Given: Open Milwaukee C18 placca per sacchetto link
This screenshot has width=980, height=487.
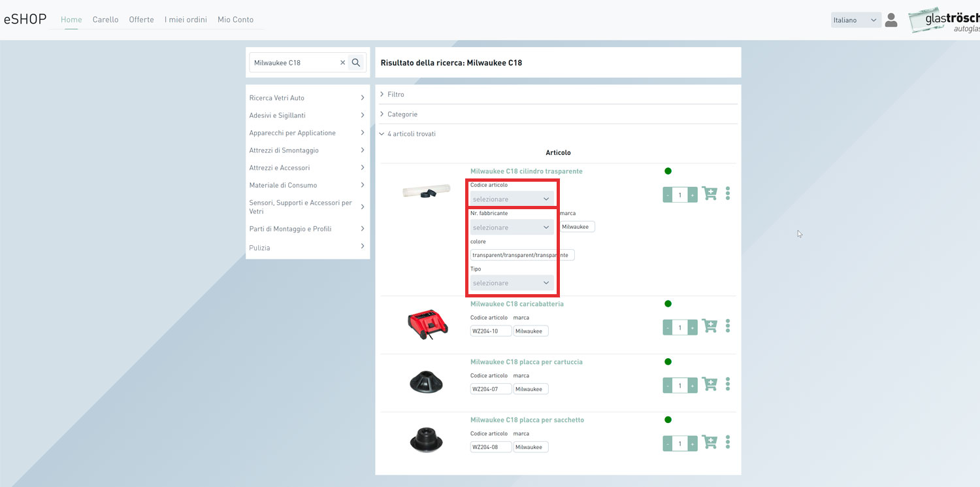Looking at the screenshot, I should click(x=527, y=420).
